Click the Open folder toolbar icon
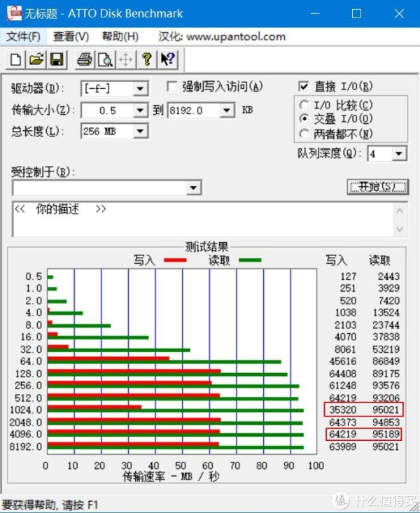 [x=36, y=59]
